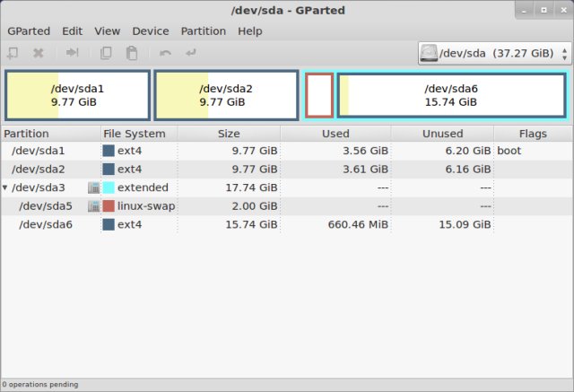Click the 6.16 GiB unused value
The height and width of the screenshot is (392, 574).
tap(468, 170)
